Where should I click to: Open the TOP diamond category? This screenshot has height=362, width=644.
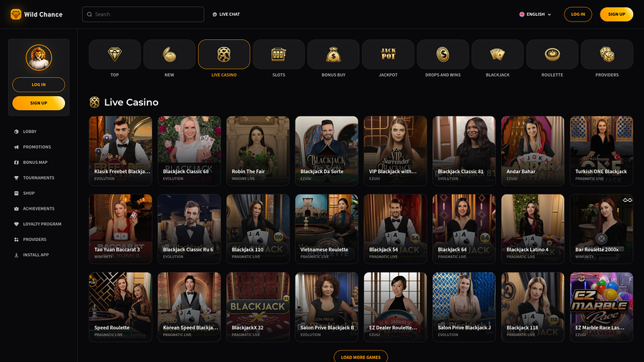click(114, 54)
